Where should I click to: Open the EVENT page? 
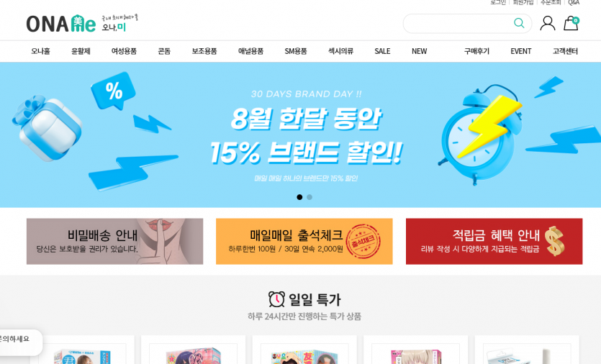click(520, 51)
